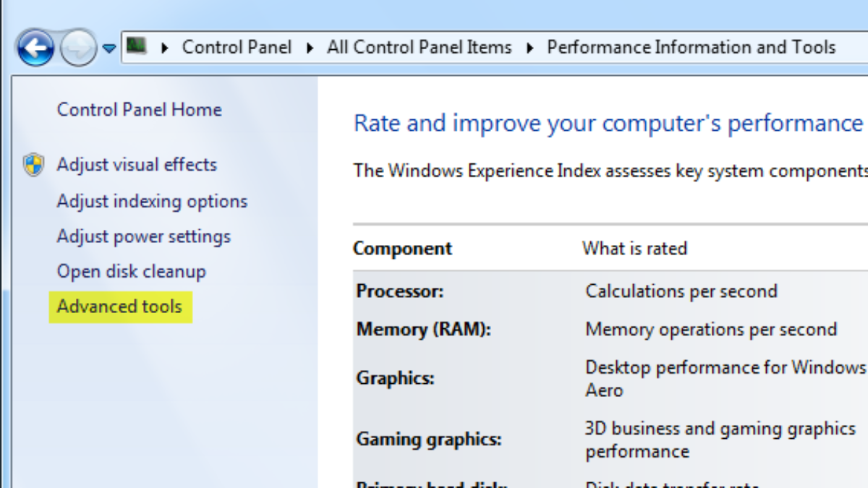Click Performance Information and Tools breadcrumb

[x=691, y=48]
